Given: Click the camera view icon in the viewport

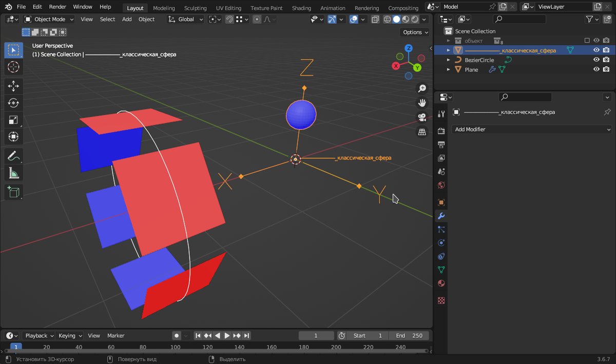Looking at the screenshot, I should tap(422, 117).
